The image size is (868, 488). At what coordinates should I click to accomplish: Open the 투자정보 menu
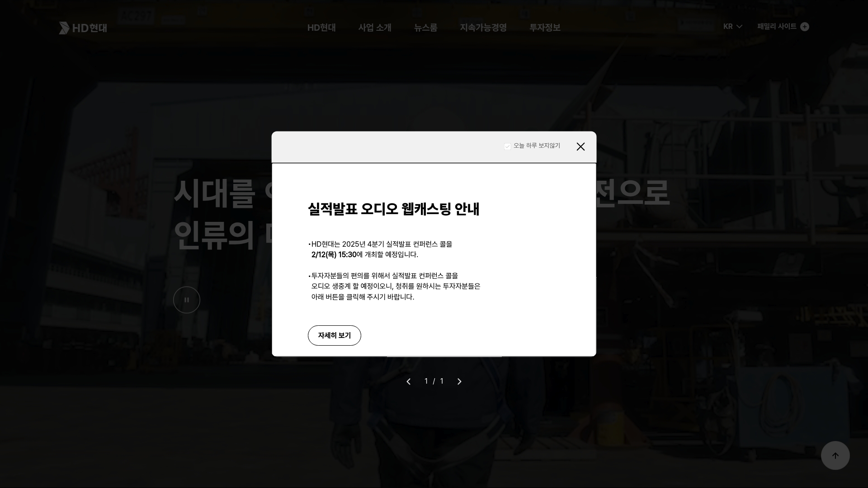tap(545, 28)
